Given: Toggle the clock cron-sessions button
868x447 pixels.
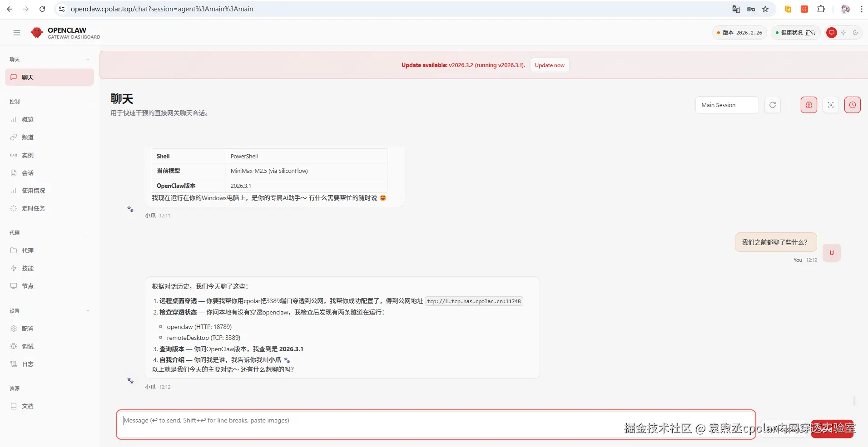Looking at the screenshot, I should (x=853, y=105).
